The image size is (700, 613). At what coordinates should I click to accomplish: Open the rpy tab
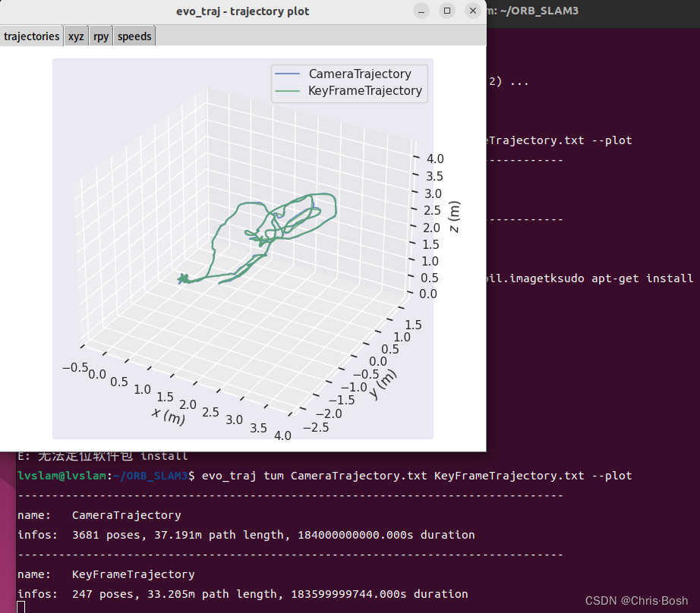[101, 36]
